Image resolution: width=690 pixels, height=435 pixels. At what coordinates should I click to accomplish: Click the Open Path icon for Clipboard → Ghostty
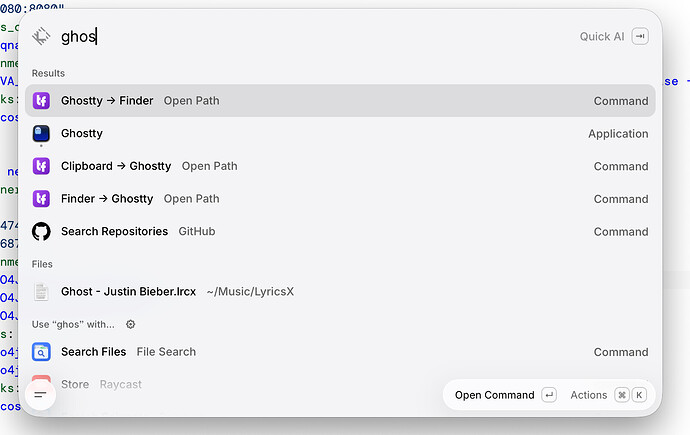(41, 166)
